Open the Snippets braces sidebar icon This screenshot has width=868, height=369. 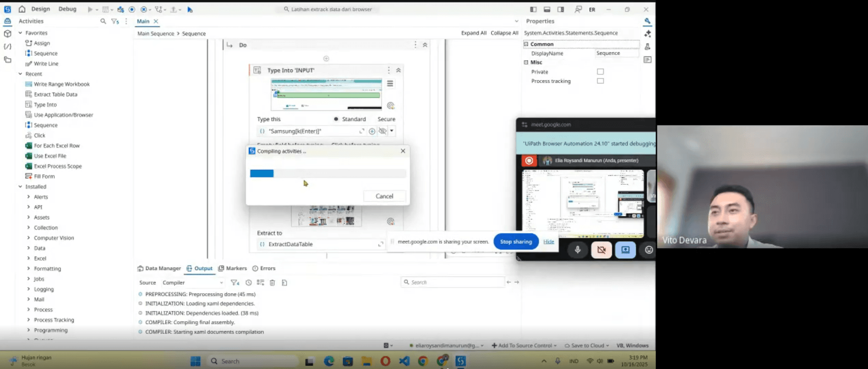pyautogui.click(x=7, y=46)
